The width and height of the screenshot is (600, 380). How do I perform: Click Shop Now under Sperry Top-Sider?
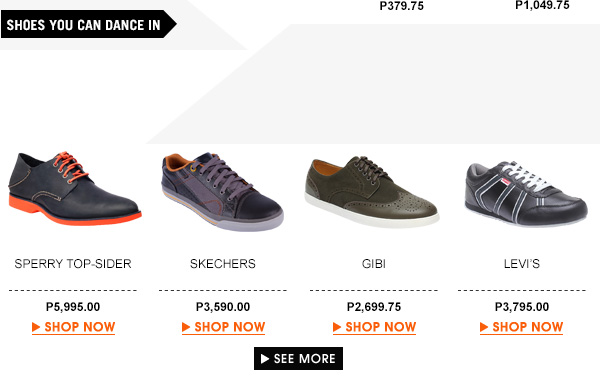coord(73,327)
